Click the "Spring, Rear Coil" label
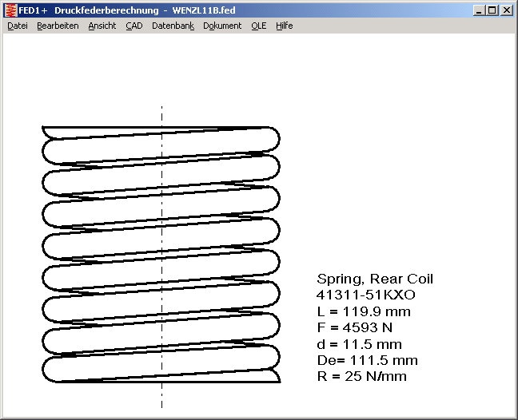 (375, 279)
